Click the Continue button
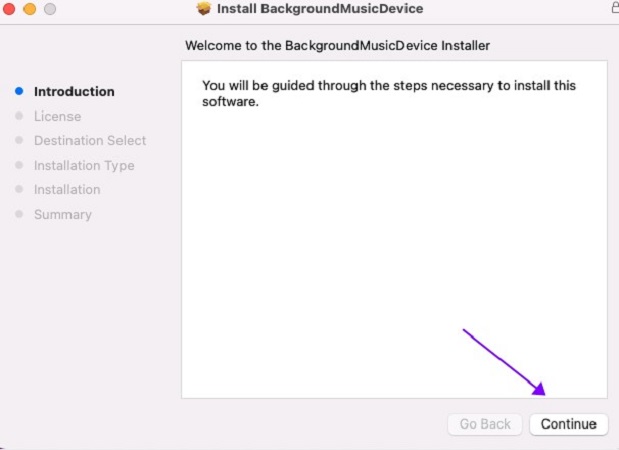Image resolution: width=619 pixels, height=450 pixels. pyautogui.click(x=568, y=424)
